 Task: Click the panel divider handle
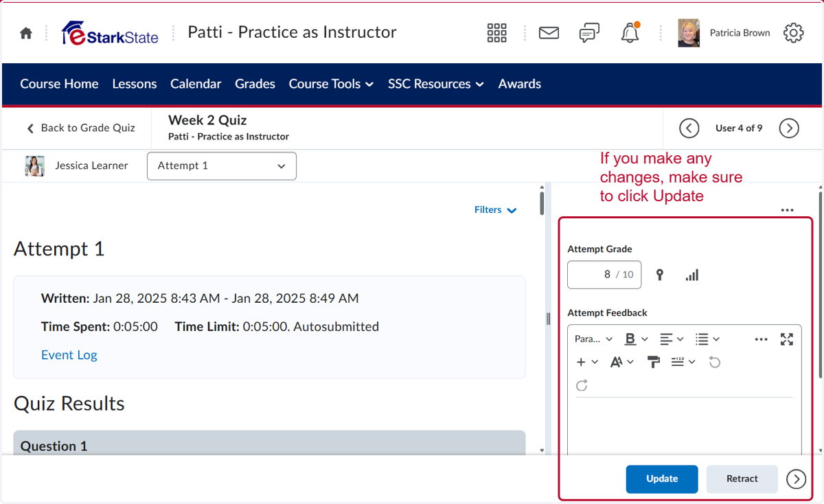(548, 318)
